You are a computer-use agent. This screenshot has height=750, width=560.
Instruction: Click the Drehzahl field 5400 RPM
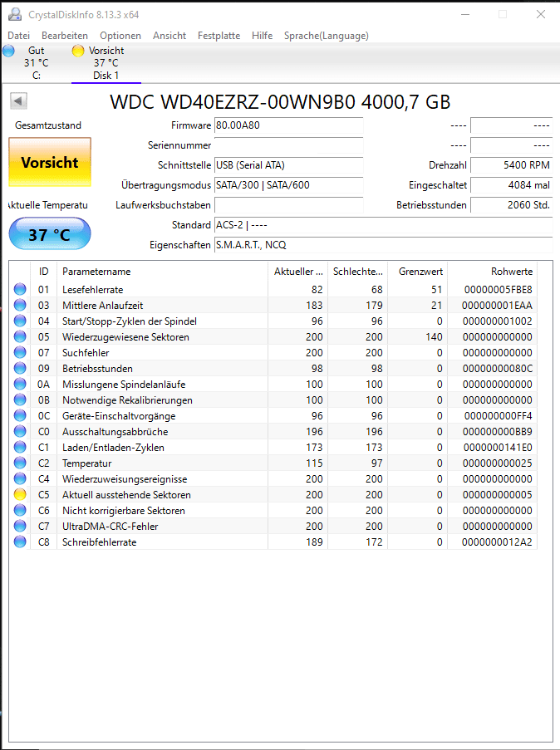(x=512, y=165)
